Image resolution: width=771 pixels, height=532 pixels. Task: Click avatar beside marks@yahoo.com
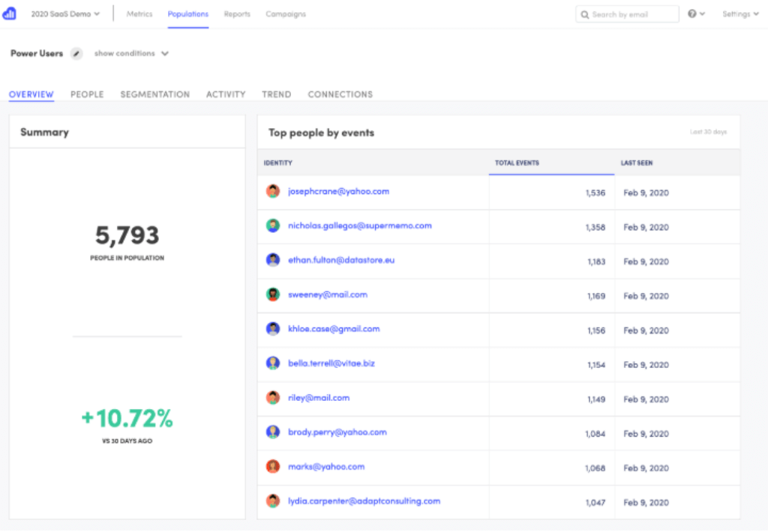(273, 467)
